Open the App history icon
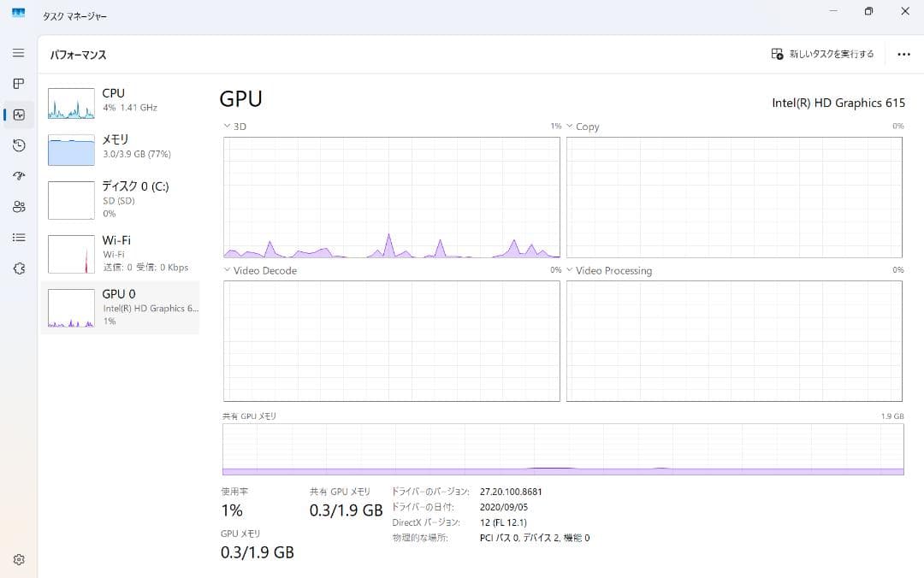 (x=19, y=145)
